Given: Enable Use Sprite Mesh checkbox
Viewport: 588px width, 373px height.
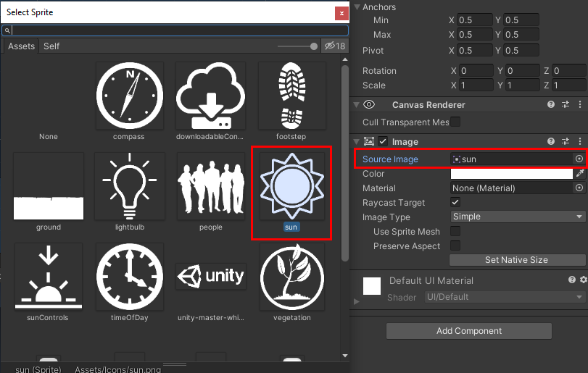Looking at the screenshot, I should point(455,232).
